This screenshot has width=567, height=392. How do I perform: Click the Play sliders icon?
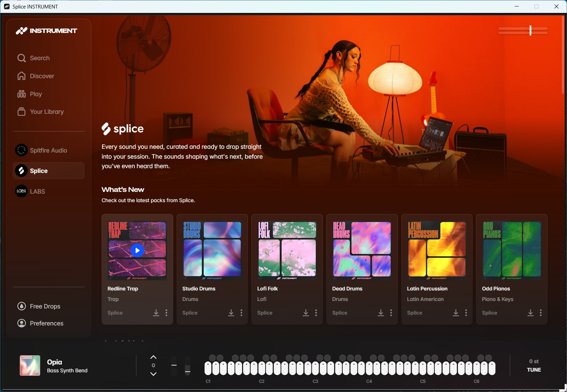(x=21, y=94)
